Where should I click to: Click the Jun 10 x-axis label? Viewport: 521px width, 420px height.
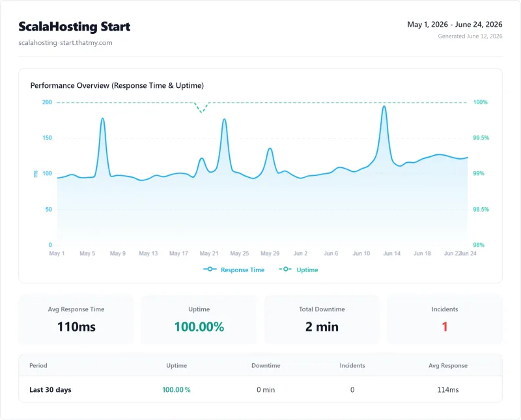click(x=361, y=253)
